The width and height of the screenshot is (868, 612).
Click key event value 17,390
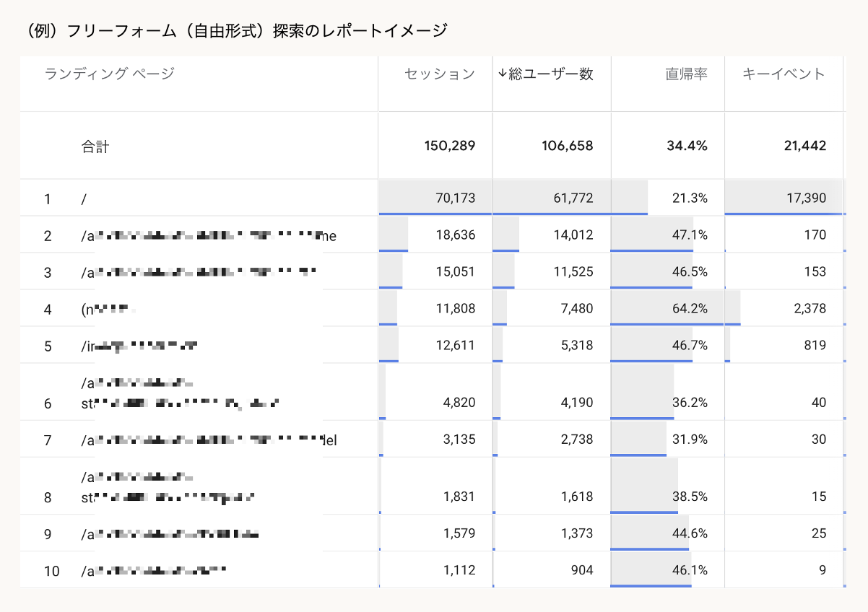click(806, 198)
